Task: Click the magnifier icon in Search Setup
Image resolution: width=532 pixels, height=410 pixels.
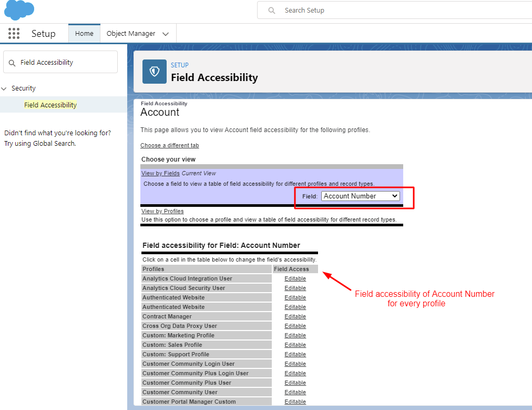Action: [271, 11]
